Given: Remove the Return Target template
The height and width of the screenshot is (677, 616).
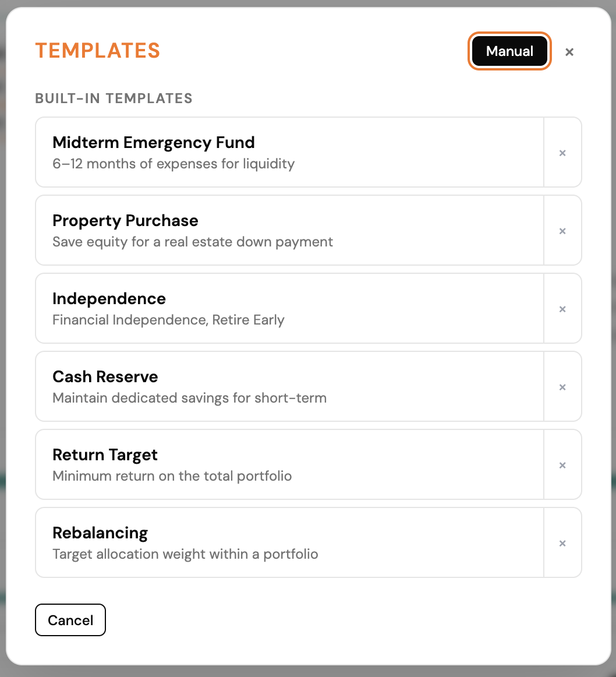Looking at the screenshot, I should click(562, 465).
